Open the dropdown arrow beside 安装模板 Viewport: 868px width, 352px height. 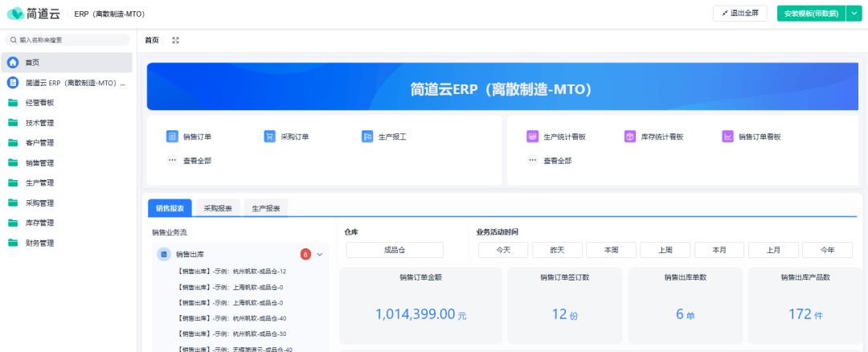[x=854, y=14]
